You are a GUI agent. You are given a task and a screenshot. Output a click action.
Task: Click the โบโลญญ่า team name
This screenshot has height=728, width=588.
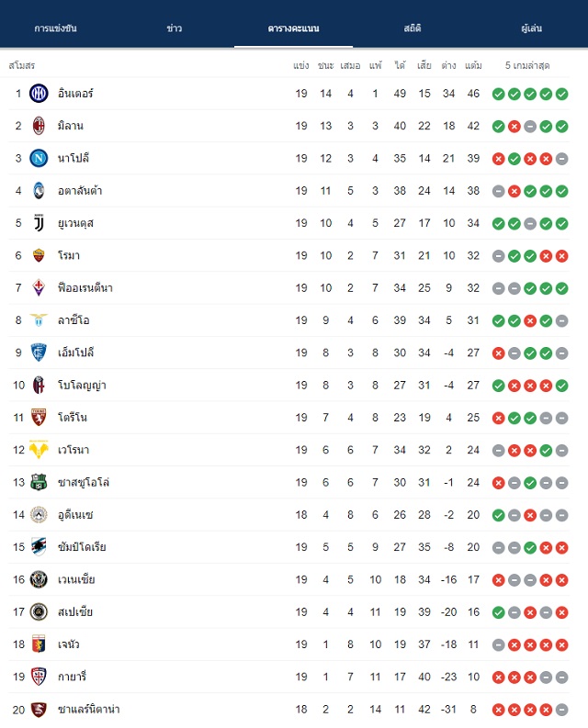point(82,386)
